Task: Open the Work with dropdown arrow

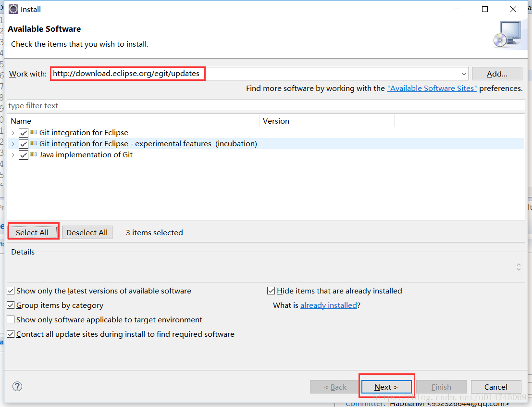Action: [464, 74]
